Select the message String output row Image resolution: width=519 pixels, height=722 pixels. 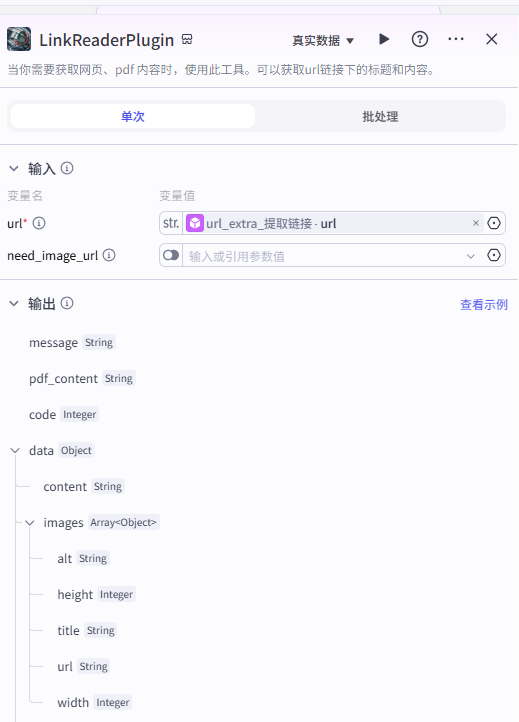tap(72, 343)
